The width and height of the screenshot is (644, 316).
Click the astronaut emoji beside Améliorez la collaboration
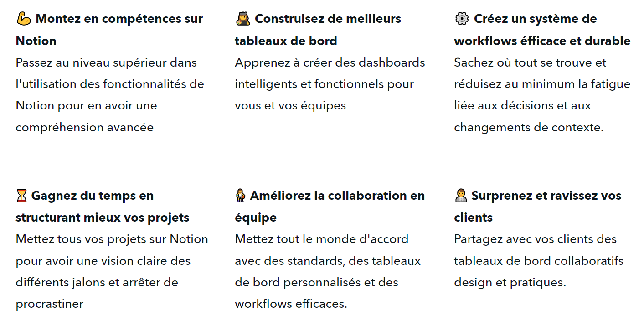[x=240, y=196]
